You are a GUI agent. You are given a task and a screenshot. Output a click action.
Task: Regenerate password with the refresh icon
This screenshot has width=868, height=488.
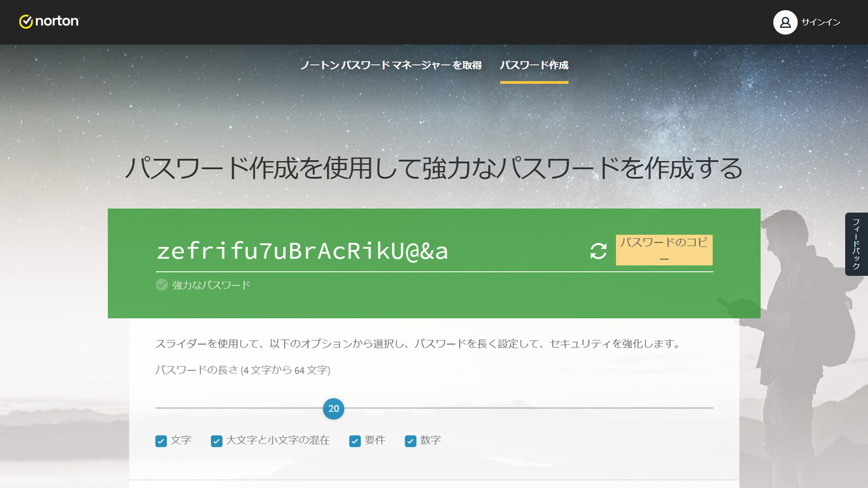coord(598,251)
